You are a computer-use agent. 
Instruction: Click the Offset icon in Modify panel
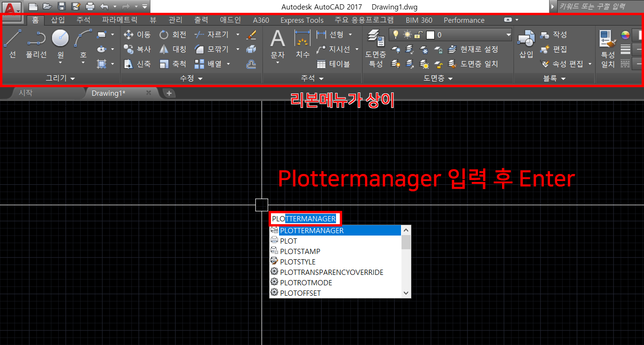point(252,64)
